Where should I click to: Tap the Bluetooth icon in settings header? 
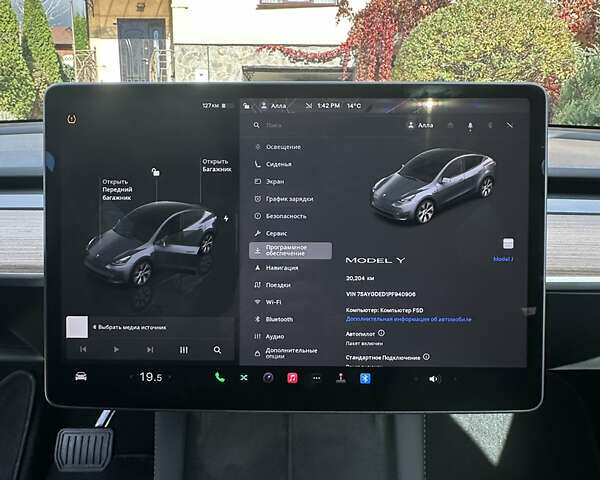[490, 125]
